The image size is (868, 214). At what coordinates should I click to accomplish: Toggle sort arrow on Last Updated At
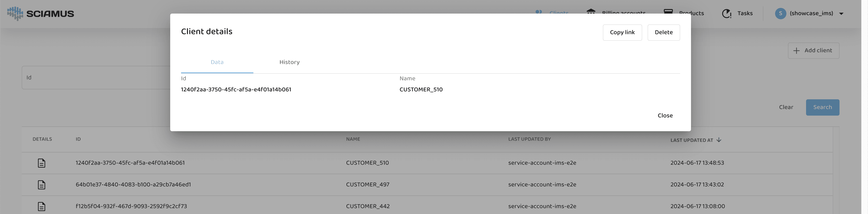click(x=719, y=140)
